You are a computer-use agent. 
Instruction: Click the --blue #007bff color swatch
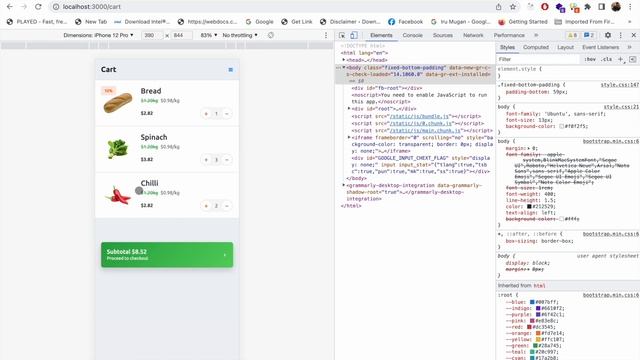[x=532, y=302]
